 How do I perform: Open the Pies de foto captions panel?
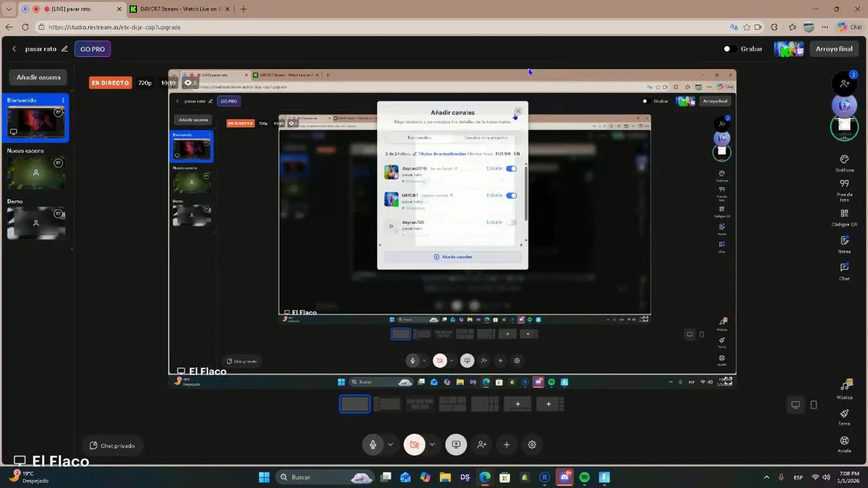844,191
